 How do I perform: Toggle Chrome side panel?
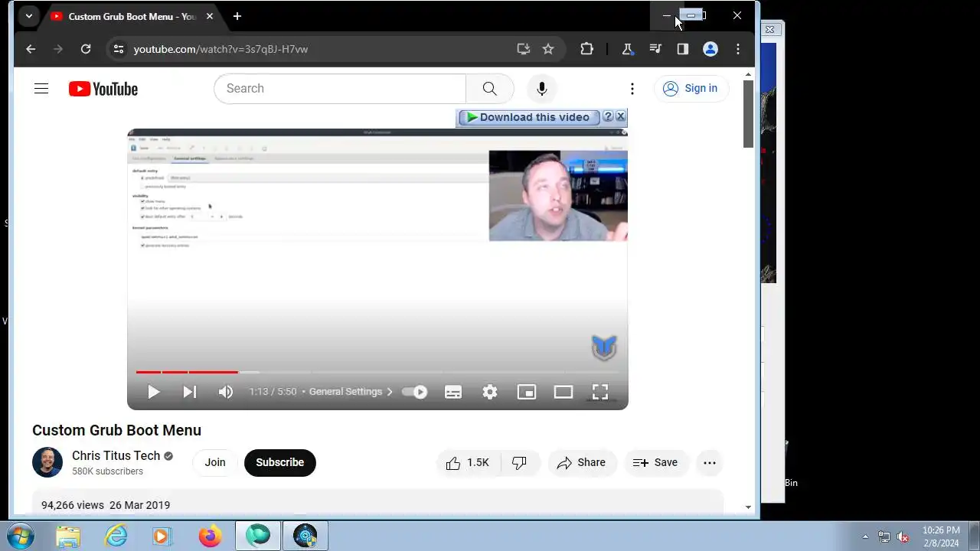(683, 49)
